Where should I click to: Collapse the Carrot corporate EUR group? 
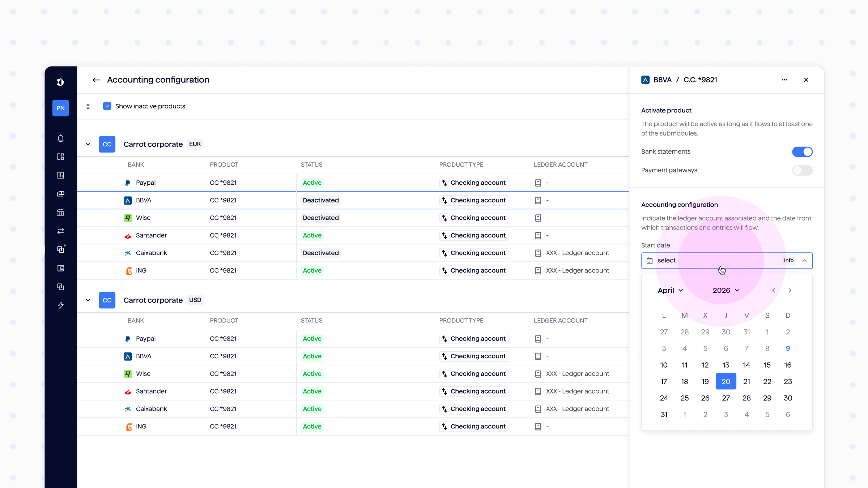88,144
